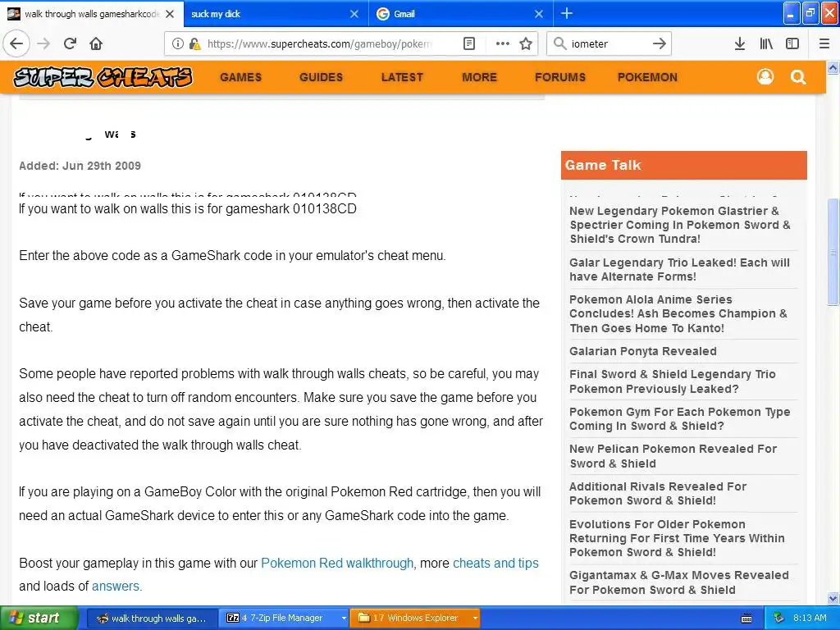Click the scrollbar up arrow
840x630 pixels.
833,67
